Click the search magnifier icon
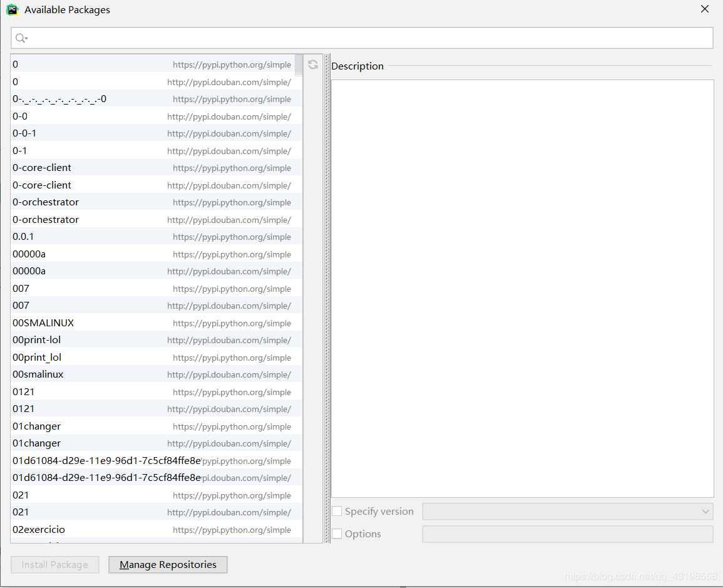Viewport: 723px width, 588px height. 21,38
